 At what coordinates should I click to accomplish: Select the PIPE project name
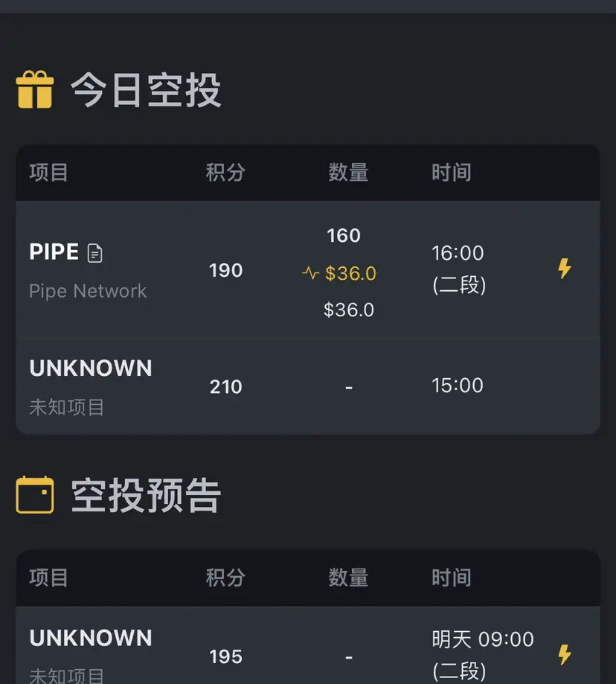[54, 252]
